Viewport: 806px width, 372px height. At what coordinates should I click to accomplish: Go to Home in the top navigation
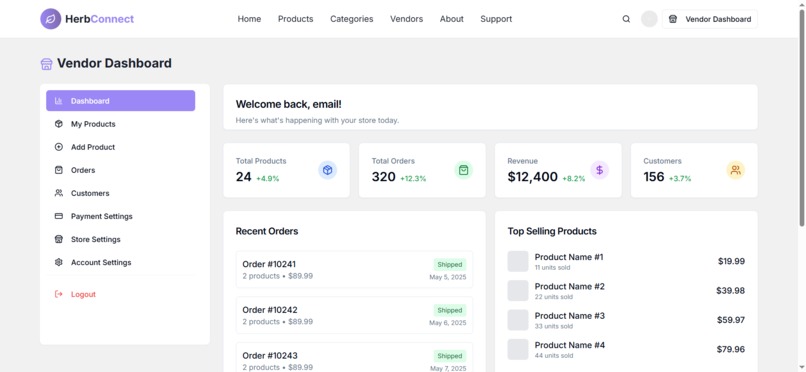click(x=249, y=19)
